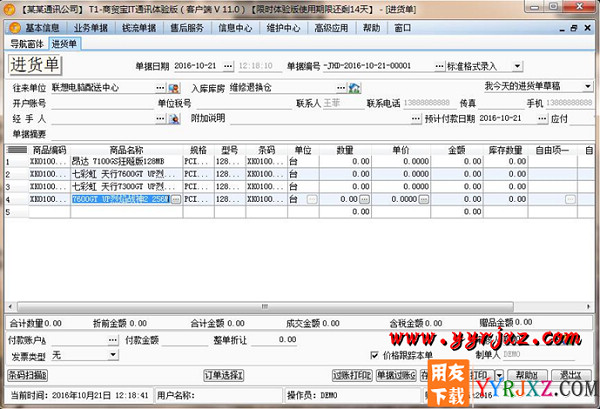Viewport: 600px width, 409px height.
Task: Click the scrollbar left arrow
Action: [10, 306]
